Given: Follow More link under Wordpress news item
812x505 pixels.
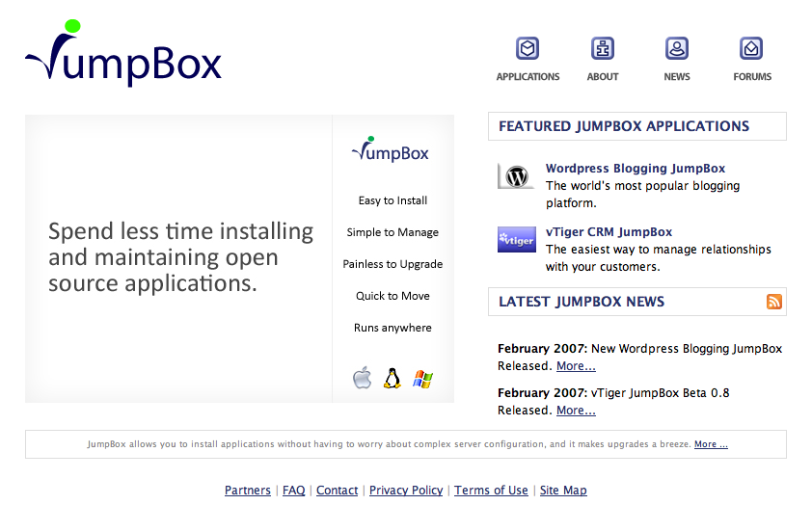Looking at the screenshot, I should pos(576,366).
